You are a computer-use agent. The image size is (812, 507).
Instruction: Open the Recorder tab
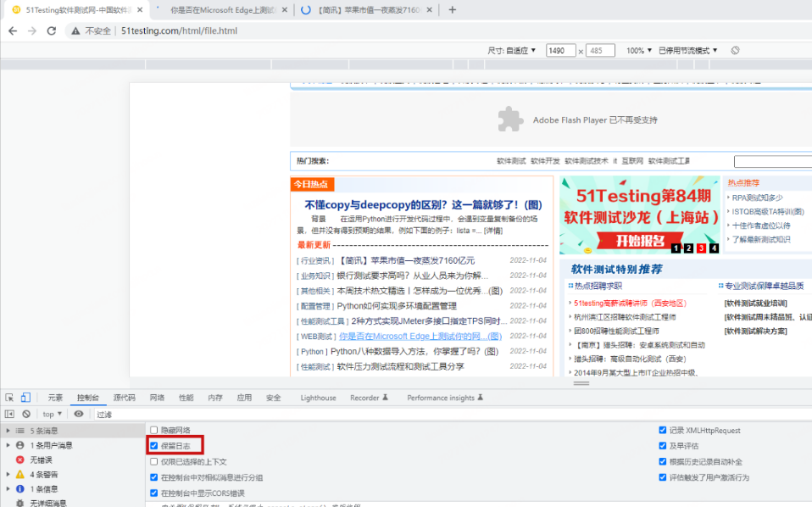pos(369,398)
